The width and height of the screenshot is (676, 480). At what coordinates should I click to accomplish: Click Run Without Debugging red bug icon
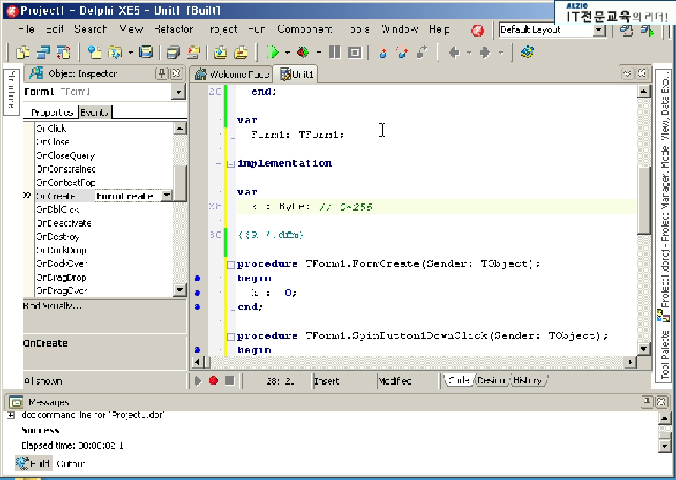tap(303, 52)
